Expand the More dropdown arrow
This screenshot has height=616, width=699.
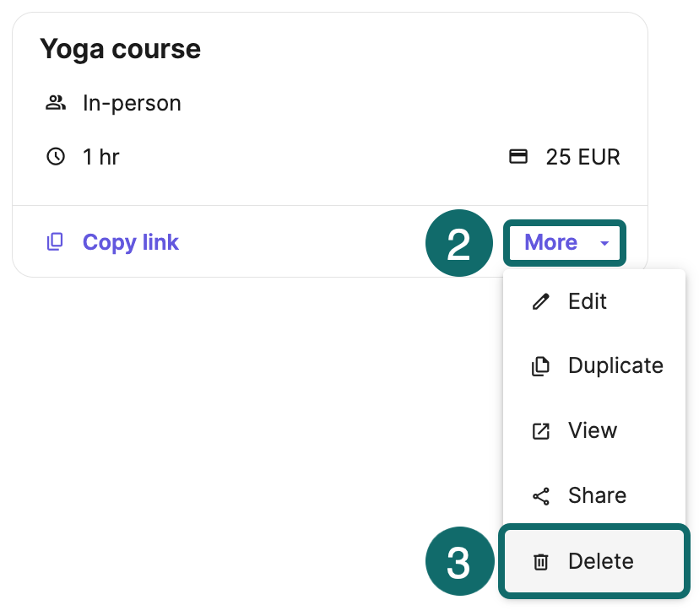604,243
